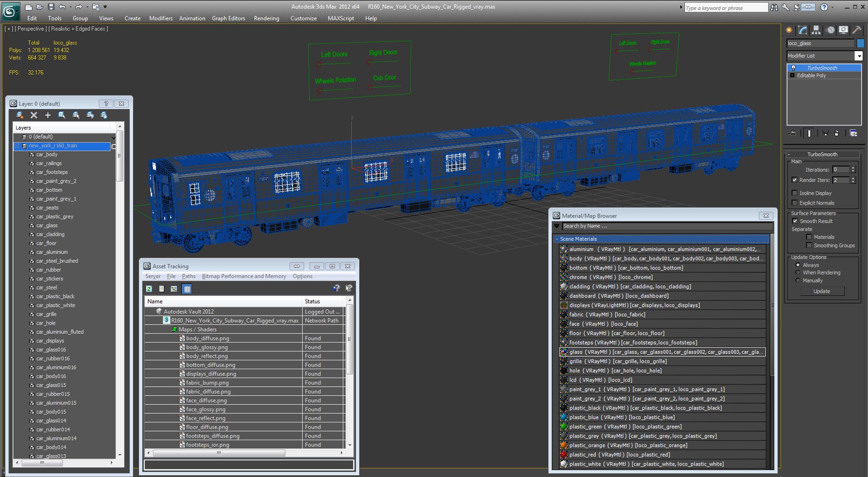Open the Help dropdown arrow in title bar
This screenshot has width=868, height=477.
pos(832,7)
